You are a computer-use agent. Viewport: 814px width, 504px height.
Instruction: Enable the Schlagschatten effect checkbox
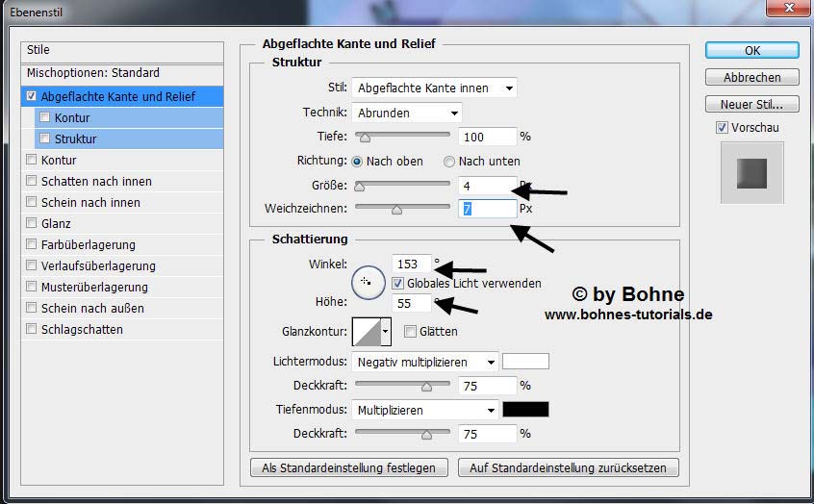32,330
